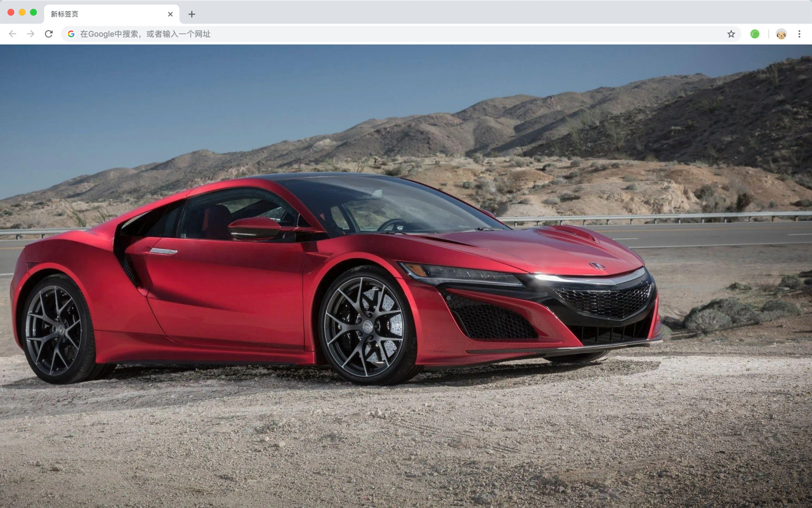Focus the Google search address bar

click(401, 34)
